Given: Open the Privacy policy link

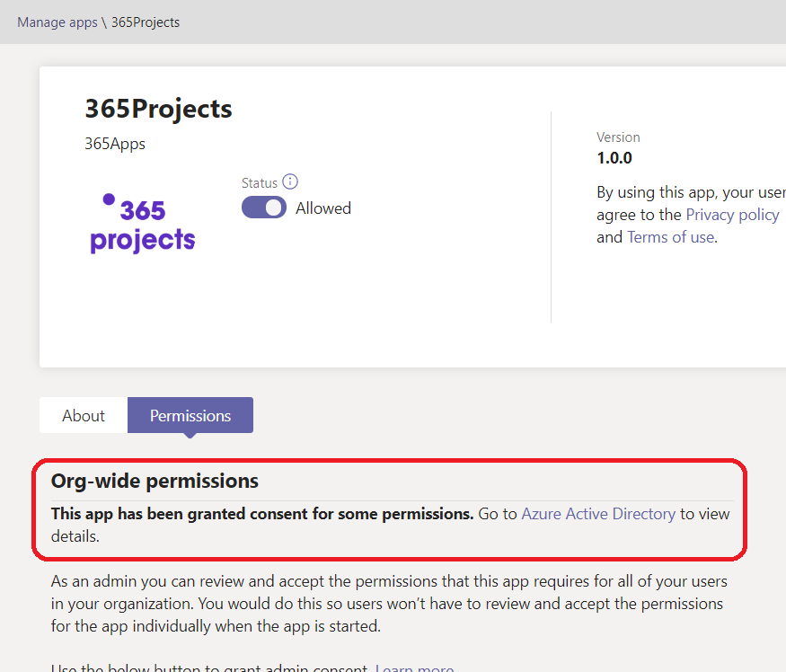Looking at the screenshot, I should [732, 215].
